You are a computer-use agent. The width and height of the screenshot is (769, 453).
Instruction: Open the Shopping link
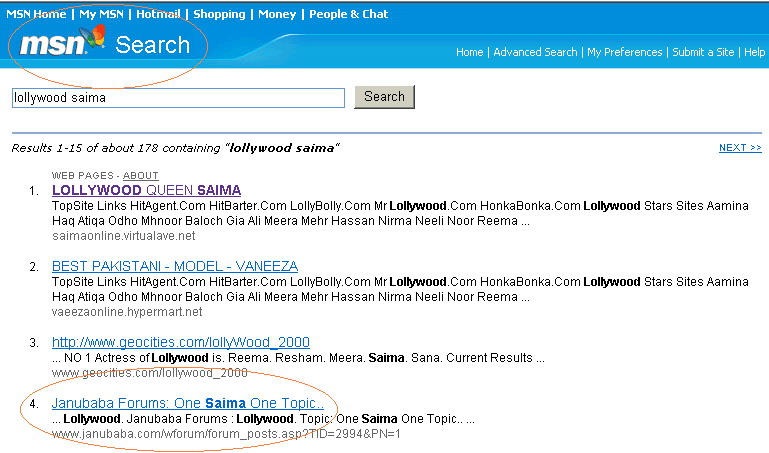(219, 14)
